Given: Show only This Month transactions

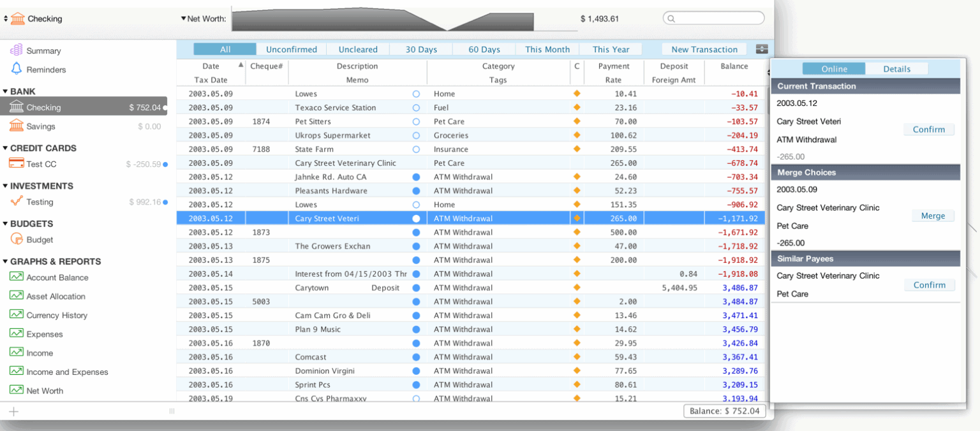Looking at the screenshot, I should tap(547, 49).
